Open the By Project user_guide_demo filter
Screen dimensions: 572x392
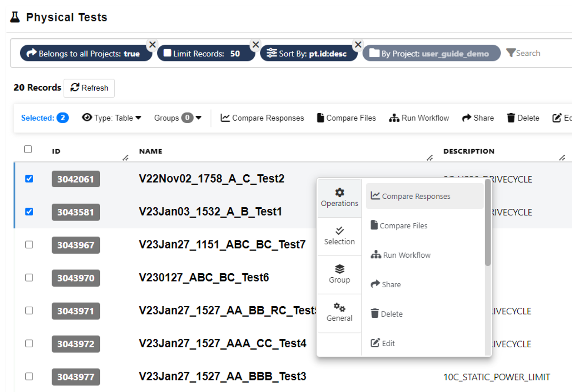tap(431, 53)
